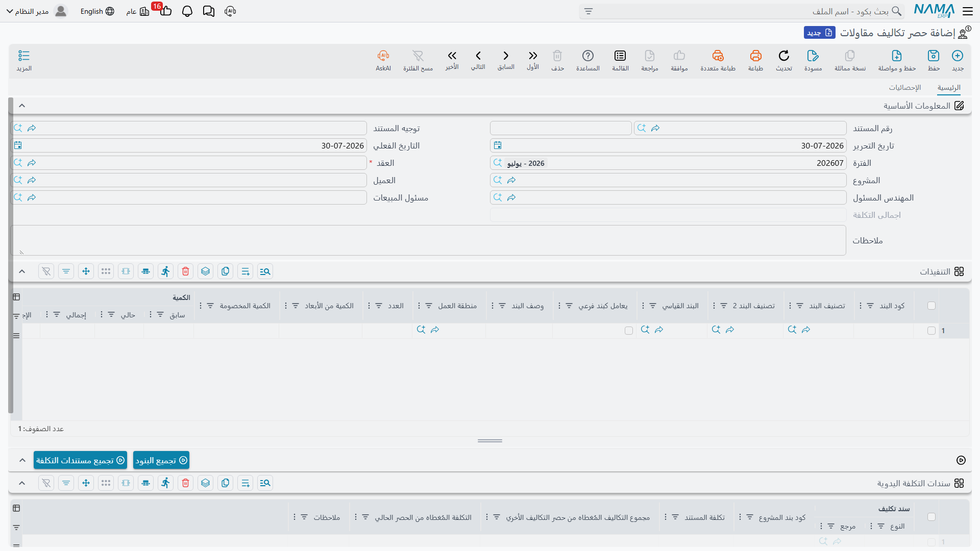Open the chat messages icon
The height and width of the screenshot is (551, 980).
click(x=209, y=11)
